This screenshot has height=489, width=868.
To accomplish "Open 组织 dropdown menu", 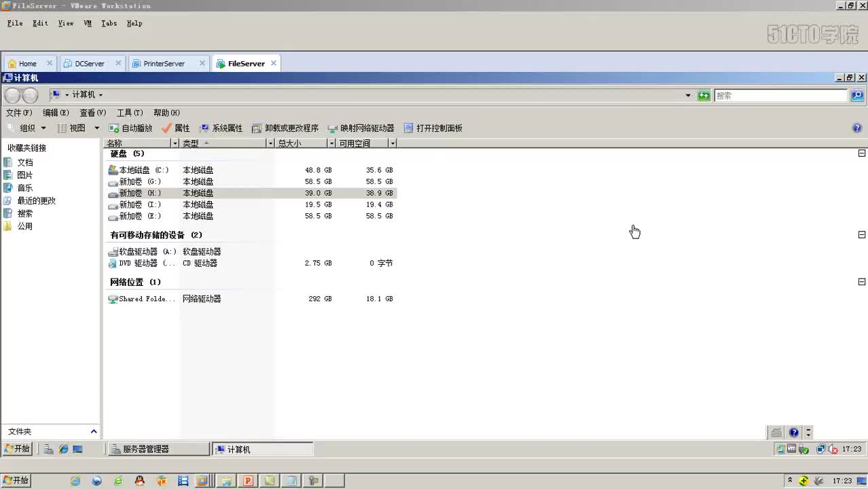I will [x=27, y=128].
